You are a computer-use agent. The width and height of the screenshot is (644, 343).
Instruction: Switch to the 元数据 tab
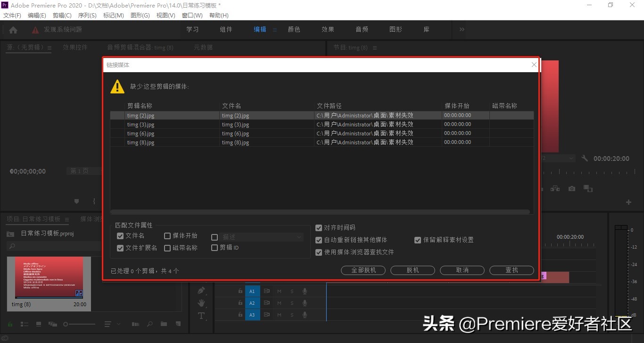[x=203, y=47]
